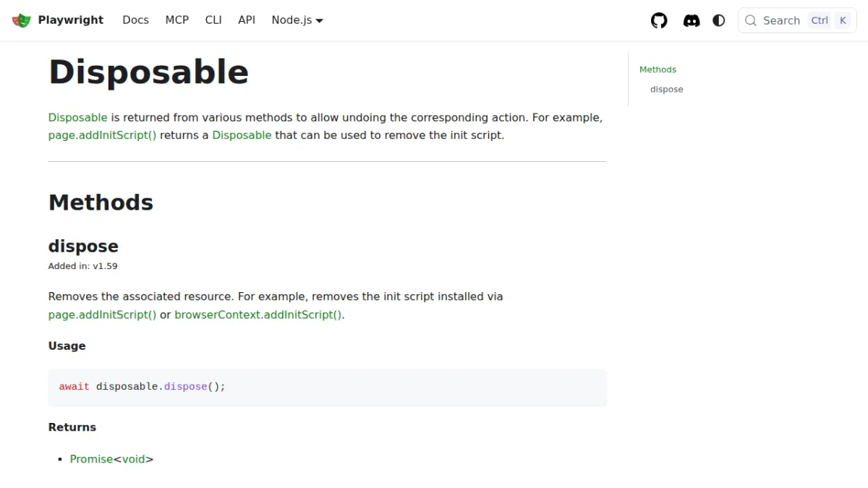Click the Playwright masks logo

point(22,20)
